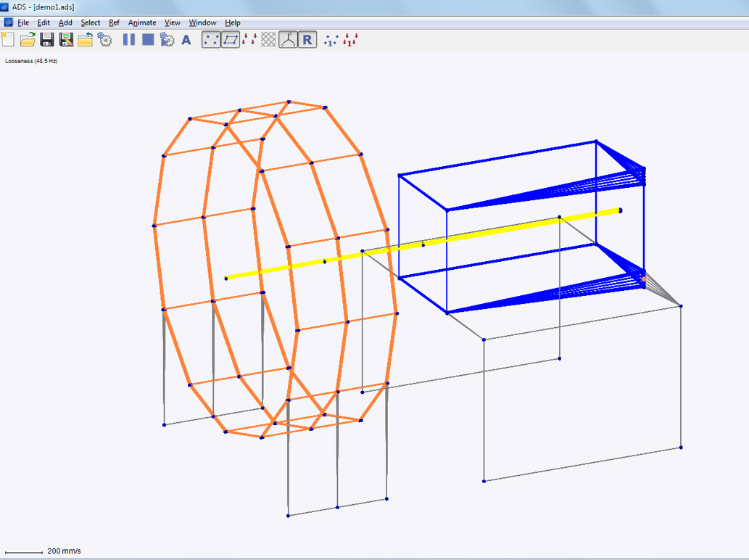Click the gear settings icon
749x560 pixels.
click(x=105, y=40)
